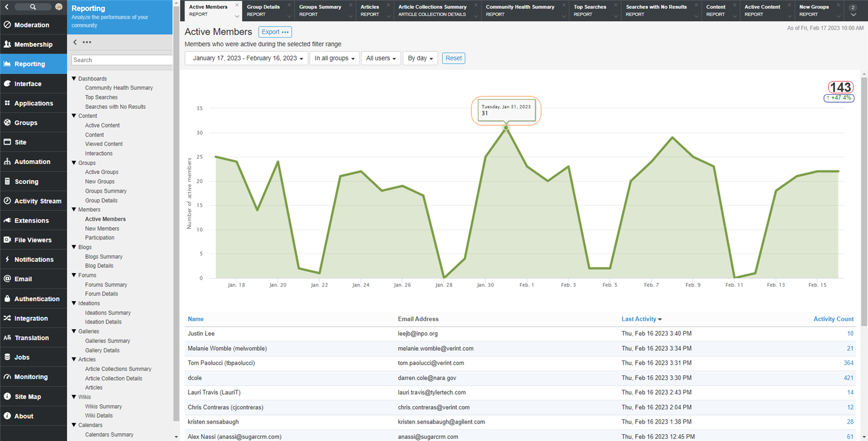
Task: Open the In all groups dropdown
Action: pyautogui.click(x=334, y=58)
